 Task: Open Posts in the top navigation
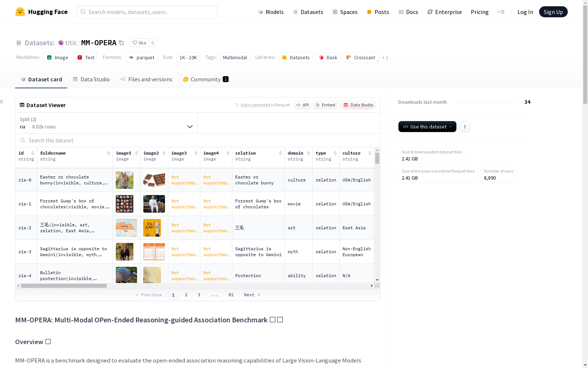pos(378,12)
